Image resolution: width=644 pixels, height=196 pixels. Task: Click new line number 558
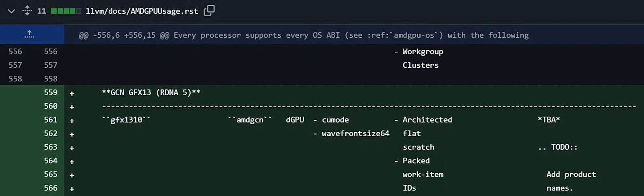[x=51, y=79]
